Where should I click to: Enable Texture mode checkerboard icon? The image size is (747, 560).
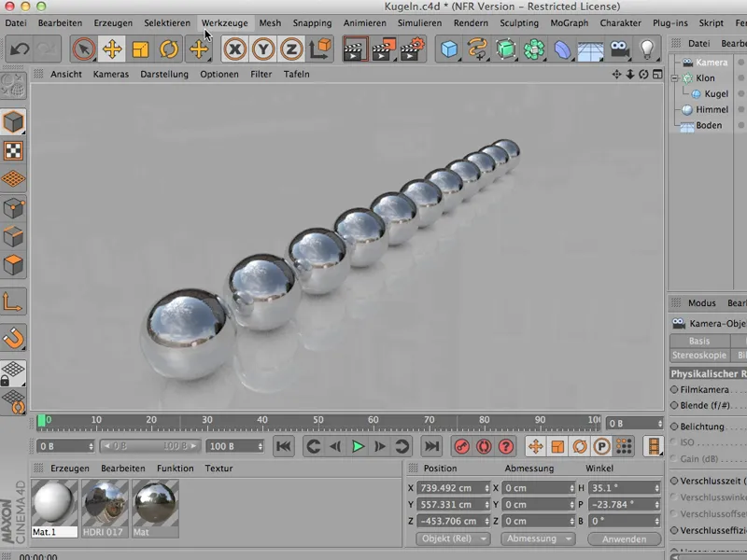[13, 151]
